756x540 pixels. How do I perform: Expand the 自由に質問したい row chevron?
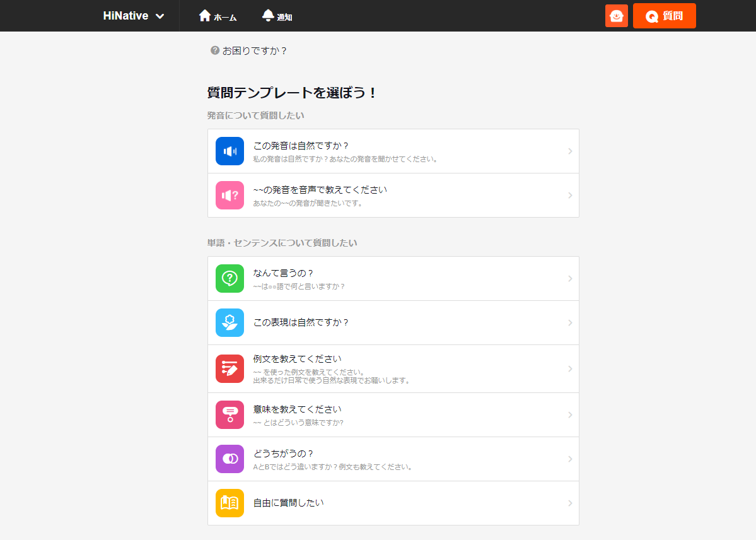pos(569,503)
